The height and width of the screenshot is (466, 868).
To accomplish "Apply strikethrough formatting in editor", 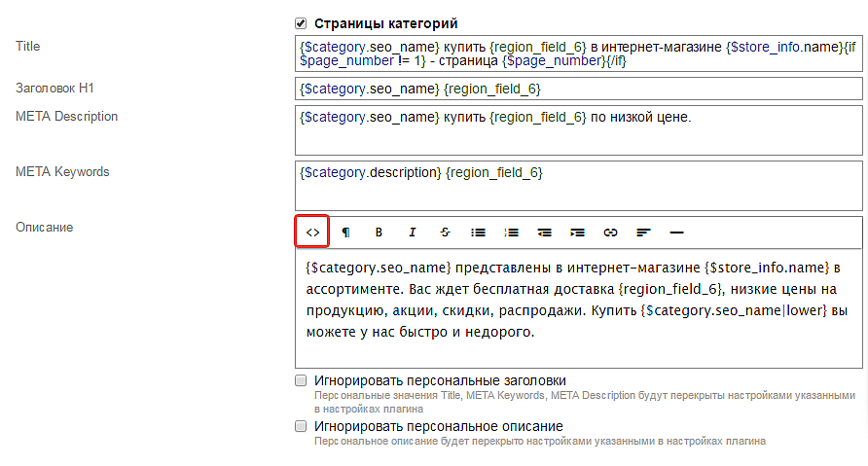I will click(445, 233).
